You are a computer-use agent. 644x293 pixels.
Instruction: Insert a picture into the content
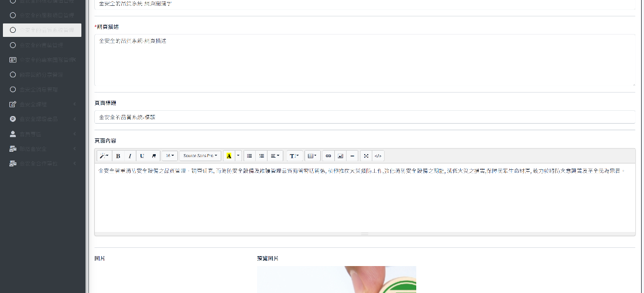tap(340, 156)
